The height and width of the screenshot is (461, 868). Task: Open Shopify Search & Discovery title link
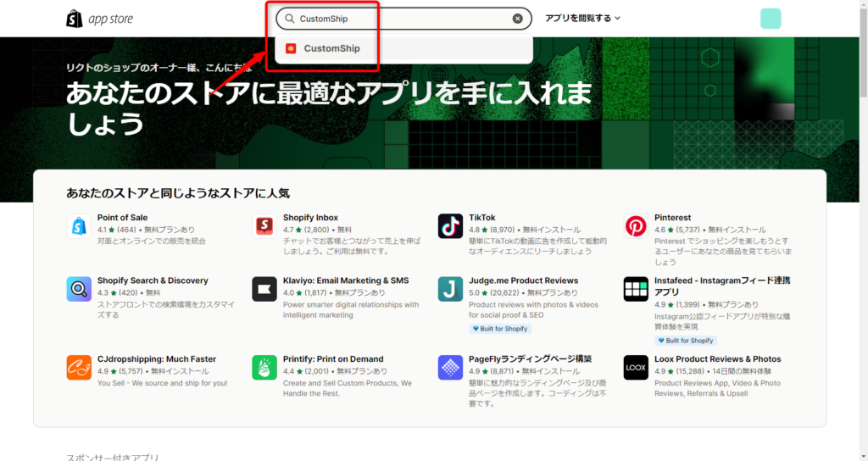click(x=153, y=280)
